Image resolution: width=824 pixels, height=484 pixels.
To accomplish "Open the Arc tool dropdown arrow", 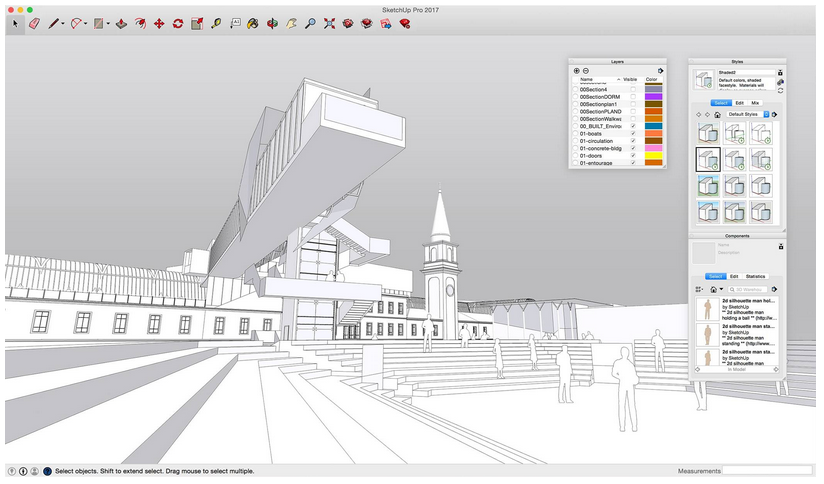I will pyautogui.click(x=85, y=24).
